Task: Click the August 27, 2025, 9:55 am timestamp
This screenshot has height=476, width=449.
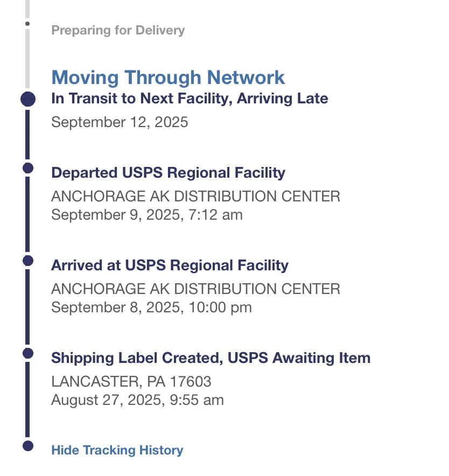Action: (137, 400)
